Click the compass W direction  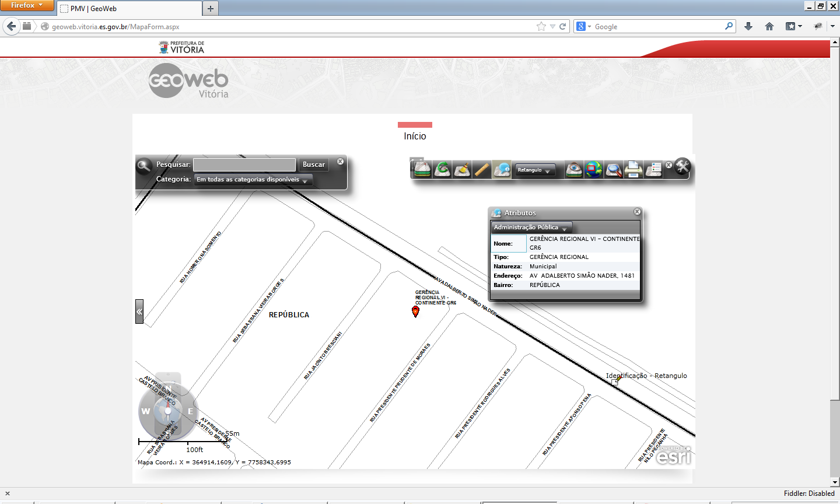point(145,411)
